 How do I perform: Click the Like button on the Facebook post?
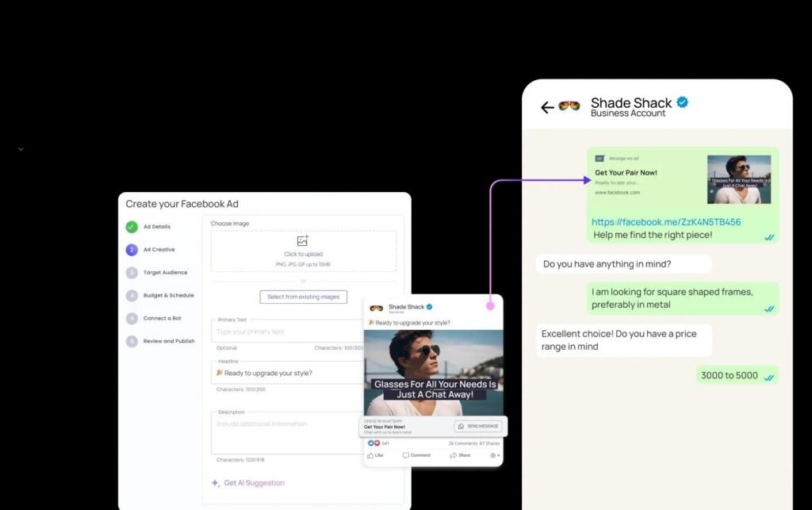(x=375, y=455)
